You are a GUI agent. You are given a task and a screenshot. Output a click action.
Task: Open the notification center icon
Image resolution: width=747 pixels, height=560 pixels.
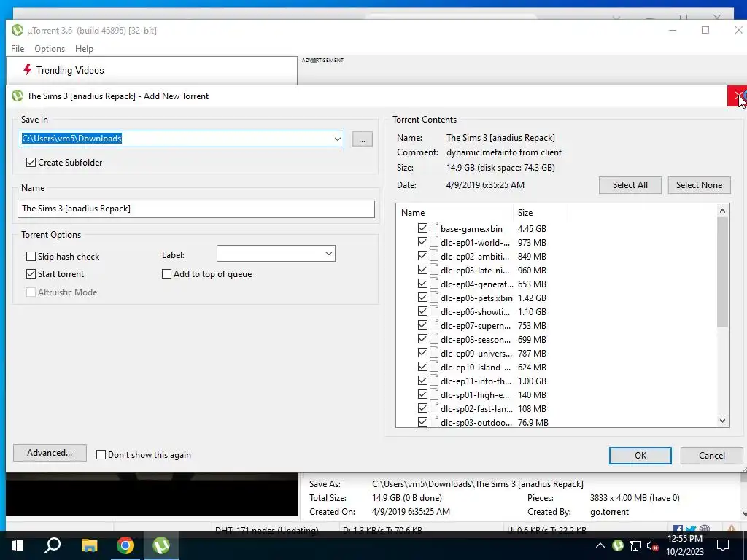pos(723,545)
